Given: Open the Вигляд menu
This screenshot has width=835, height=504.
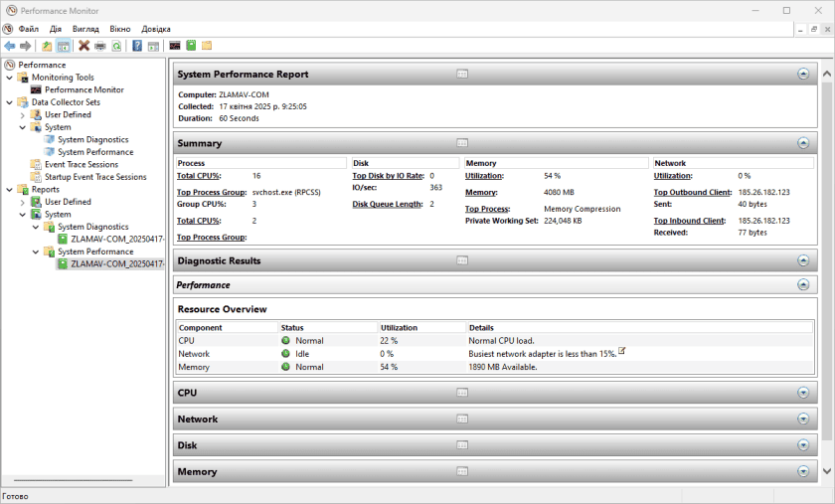Looking at the screenshot, I should [85, 29].
